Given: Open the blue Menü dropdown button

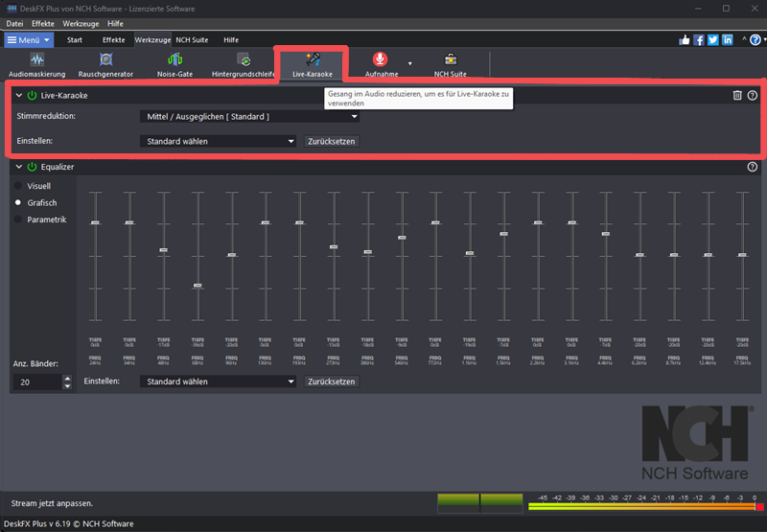Looking at the screenshot, I should [x=29, y=40].
